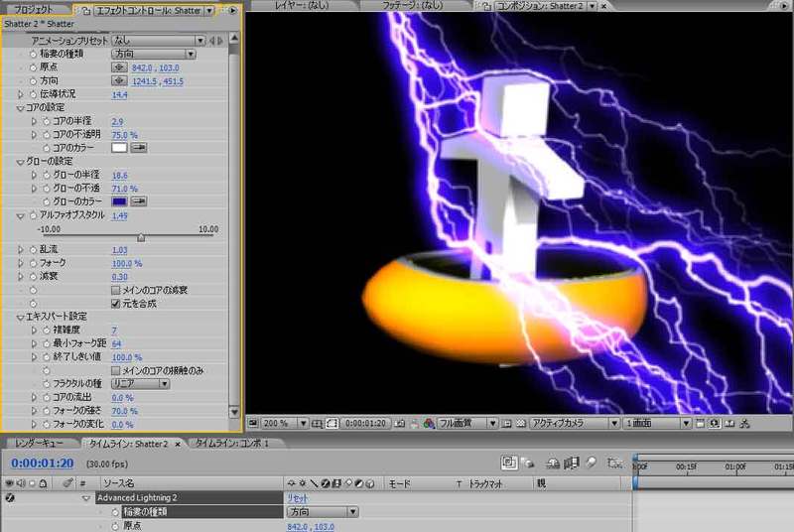Toggle pixel aspect ratio correction icon

click(700, 423)
